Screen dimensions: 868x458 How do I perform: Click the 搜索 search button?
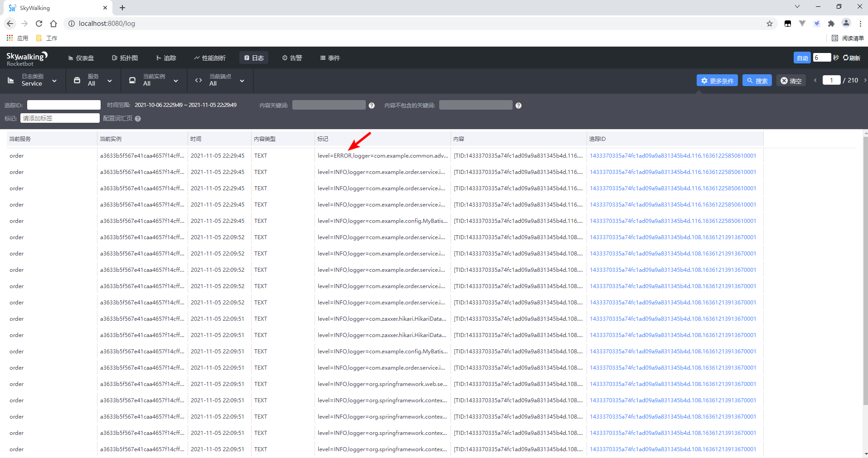click(757, 81)
